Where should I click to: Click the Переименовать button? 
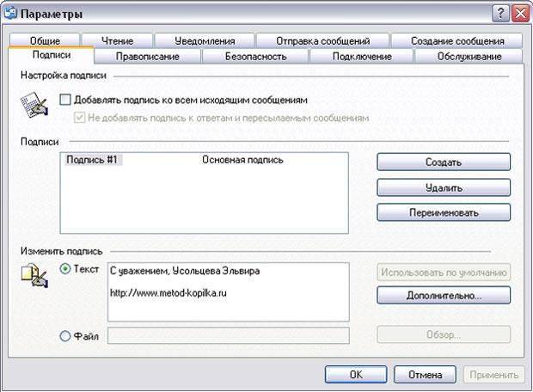pyautogui.click(x=444, y=212)
